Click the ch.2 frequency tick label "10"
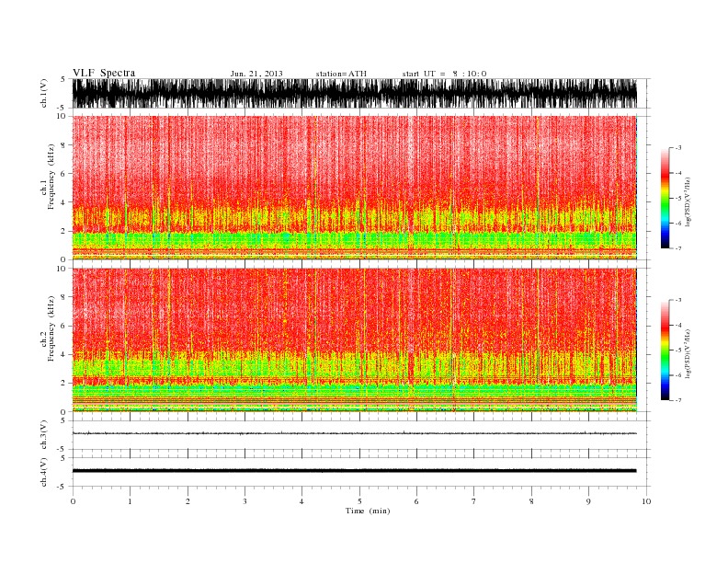728x563 pixels. click(x=62, y=269)
